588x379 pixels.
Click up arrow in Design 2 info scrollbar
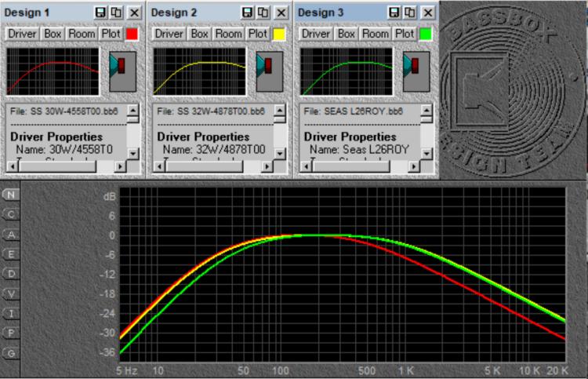pos(280,110)
